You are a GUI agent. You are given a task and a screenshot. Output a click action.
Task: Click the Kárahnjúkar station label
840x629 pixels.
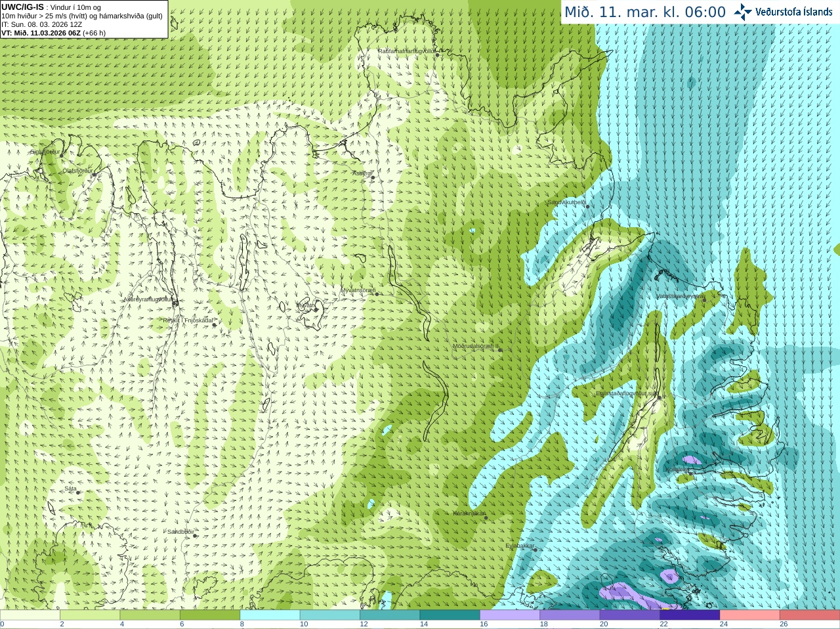pyautogui.click(x=469, y=513)
